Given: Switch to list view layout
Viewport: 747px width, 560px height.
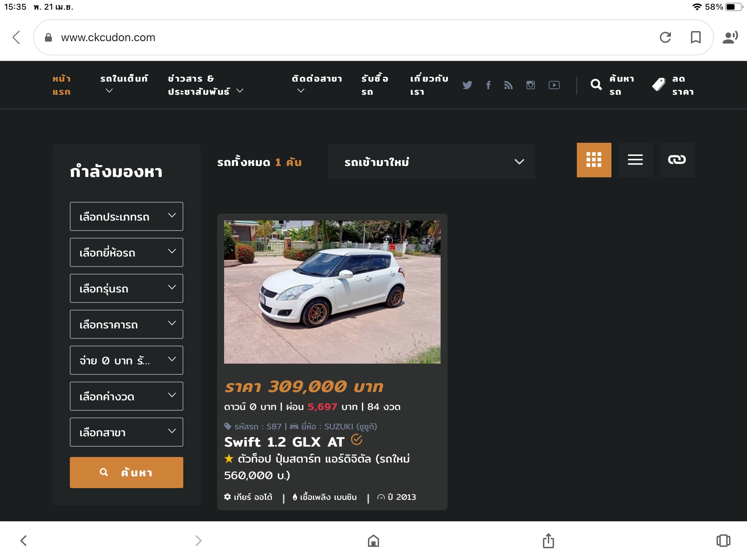Looking at the screenshot, I should pos(635,160).
